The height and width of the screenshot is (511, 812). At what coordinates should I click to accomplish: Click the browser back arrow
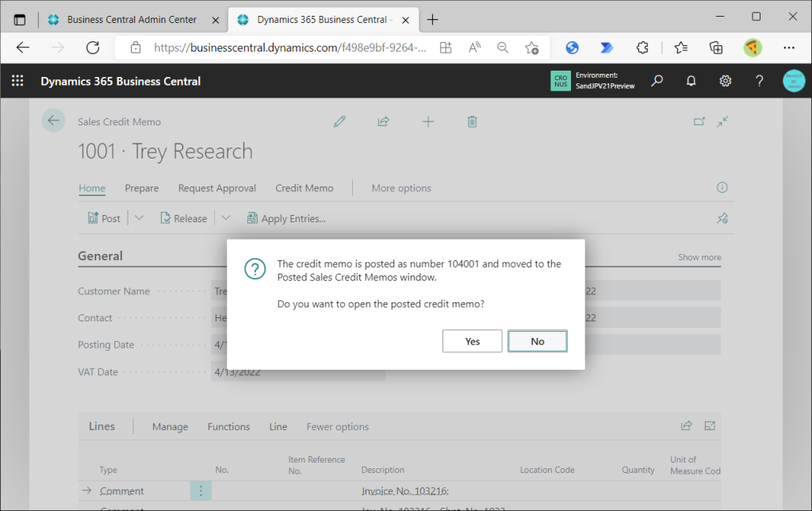pos(23,48)
